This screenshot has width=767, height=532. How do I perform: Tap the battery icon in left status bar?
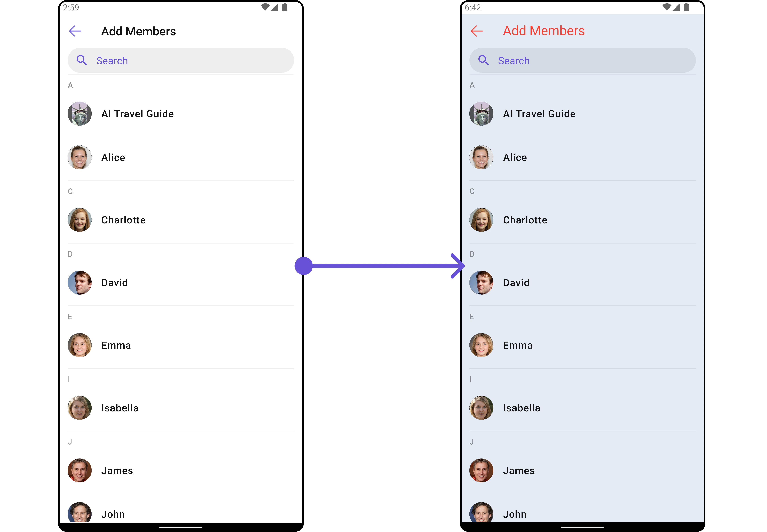(x=284, y=7)
